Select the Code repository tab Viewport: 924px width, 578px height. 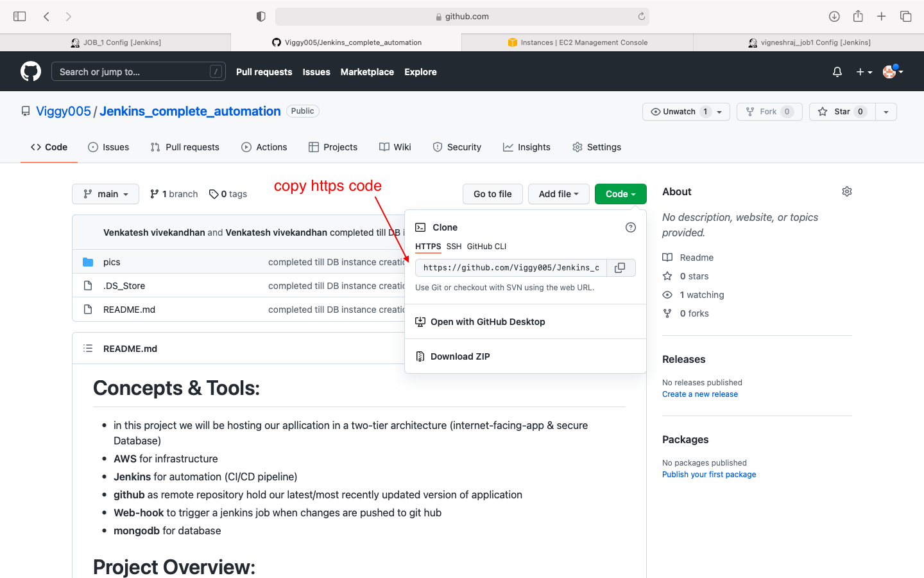[49, 147]
